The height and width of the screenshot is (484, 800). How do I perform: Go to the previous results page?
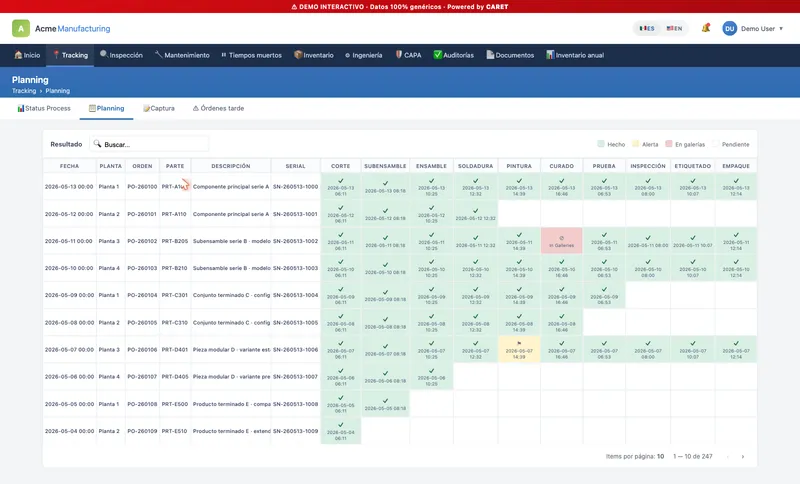tap(728, 456)
